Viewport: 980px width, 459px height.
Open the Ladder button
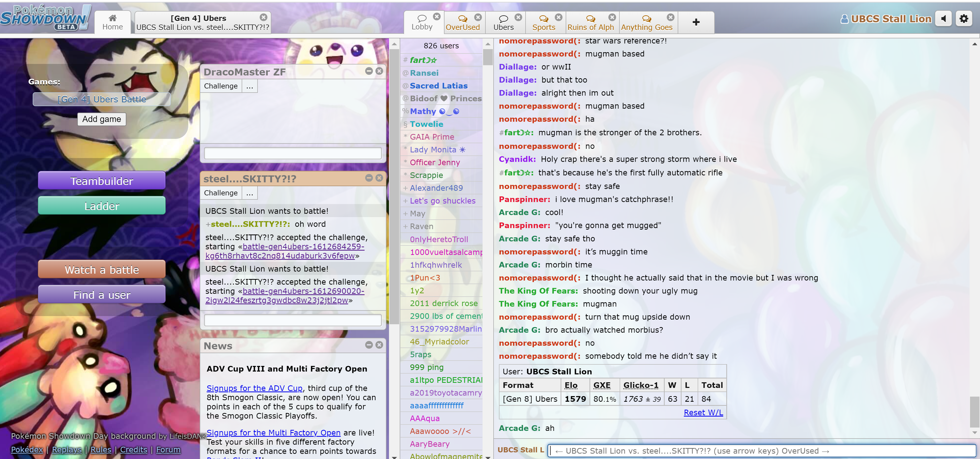click(102, 206)
